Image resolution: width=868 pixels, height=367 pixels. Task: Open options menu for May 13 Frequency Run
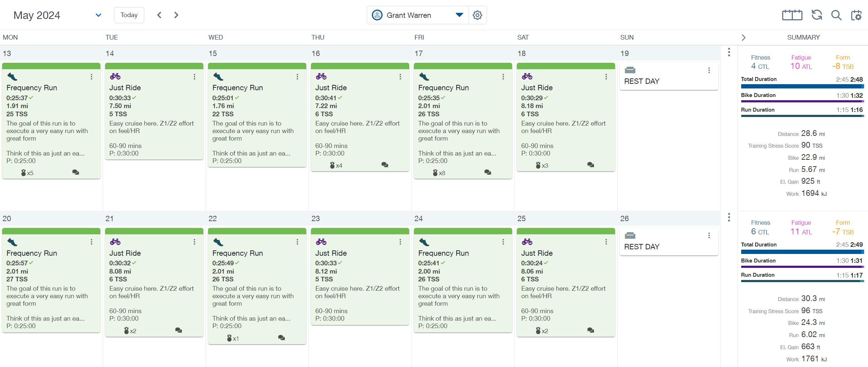[x=92, y=77]
